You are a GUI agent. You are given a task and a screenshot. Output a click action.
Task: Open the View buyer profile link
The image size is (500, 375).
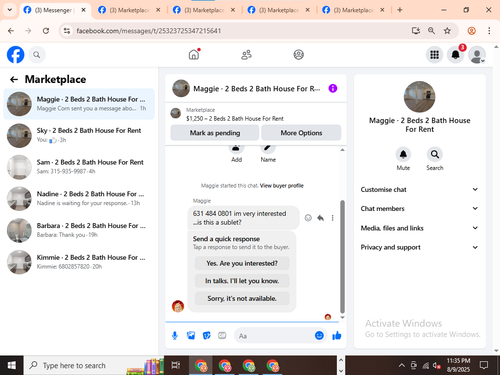click(282, 186)
